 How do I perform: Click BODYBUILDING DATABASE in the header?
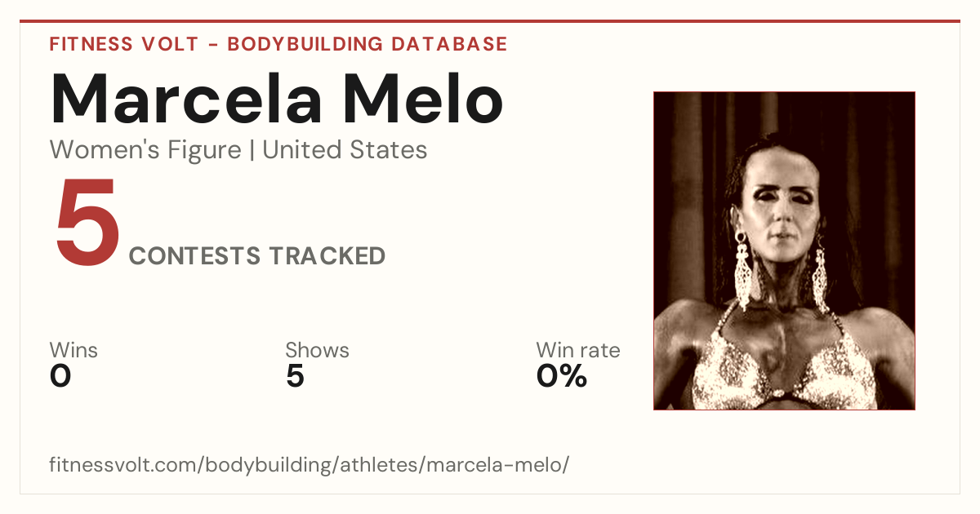click(x=367, y=44)
